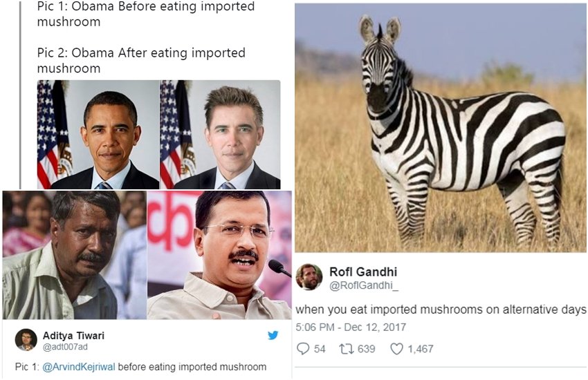The width and height of the screenshot is (588, 380).
Task: Open the zebra photo
Action: 440,128
